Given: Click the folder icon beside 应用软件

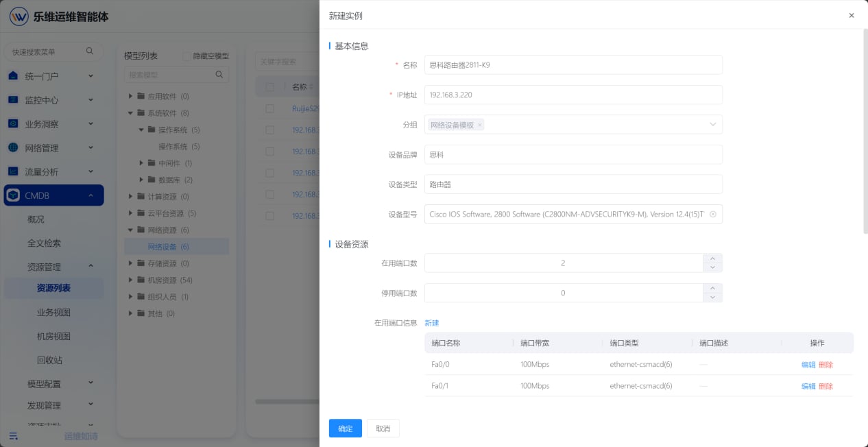Looking at the screenshot, I should [x=141, y=97].
